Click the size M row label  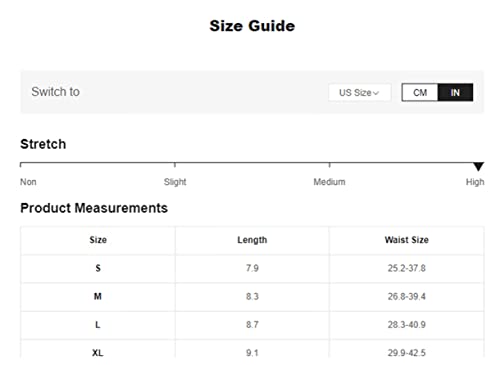[98, 296]
